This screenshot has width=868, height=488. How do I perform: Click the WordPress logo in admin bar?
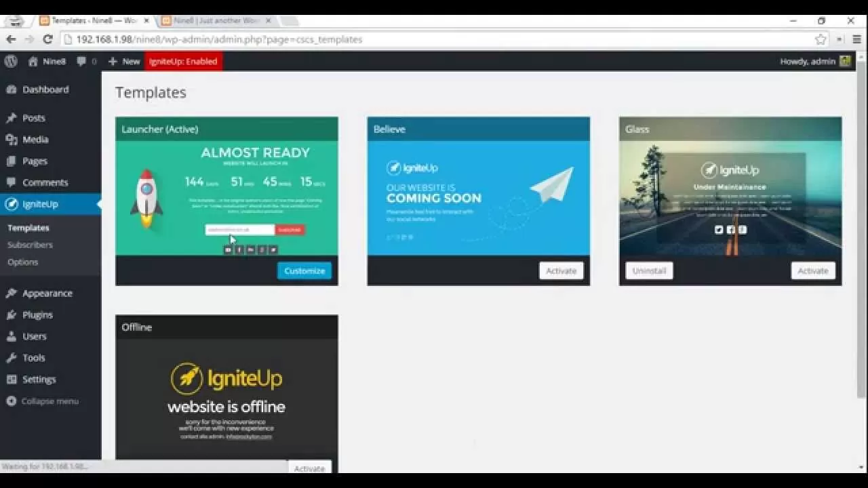click(11, 61)
